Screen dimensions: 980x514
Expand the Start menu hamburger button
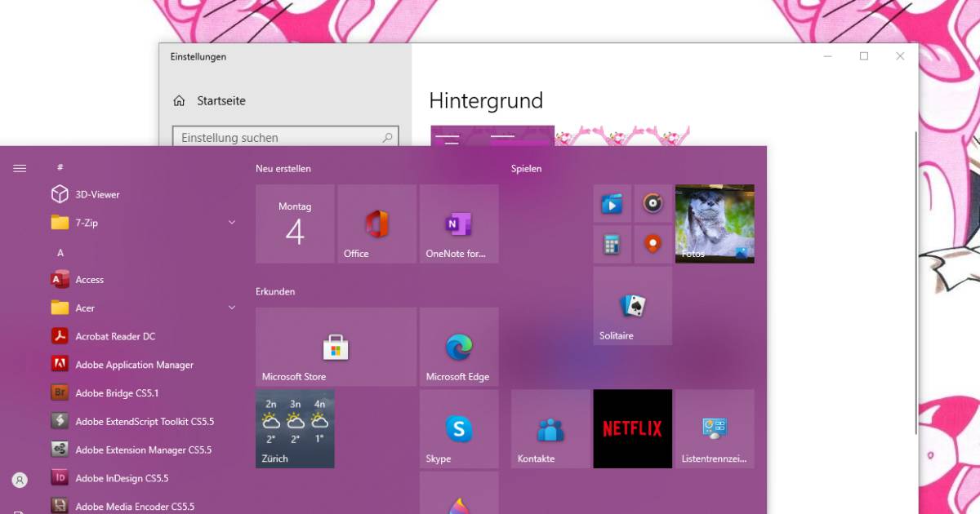click(20, 168)
